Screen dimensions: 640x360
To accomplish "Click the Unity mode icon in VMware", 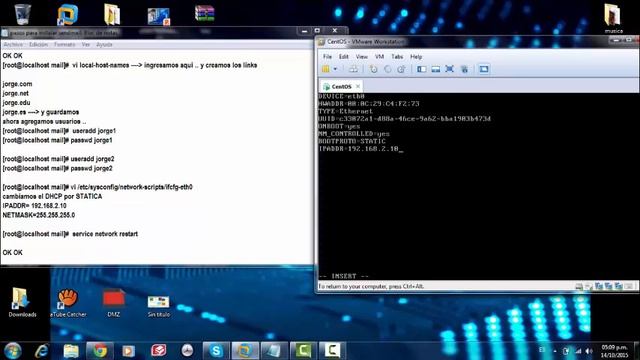I will tap(464, 69).
